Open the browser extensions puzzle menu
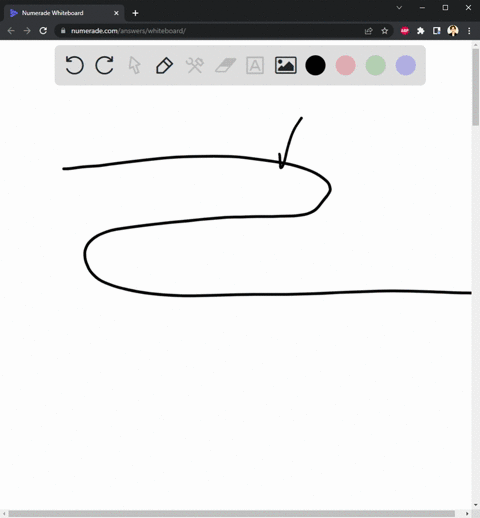 pos(421,31)
